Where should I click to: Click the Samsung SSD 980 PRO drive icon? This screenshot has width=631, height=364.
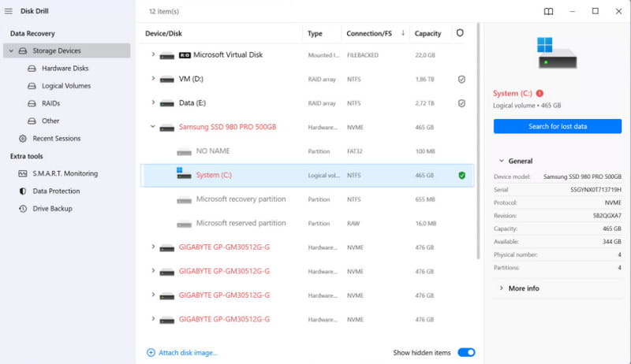167,128
